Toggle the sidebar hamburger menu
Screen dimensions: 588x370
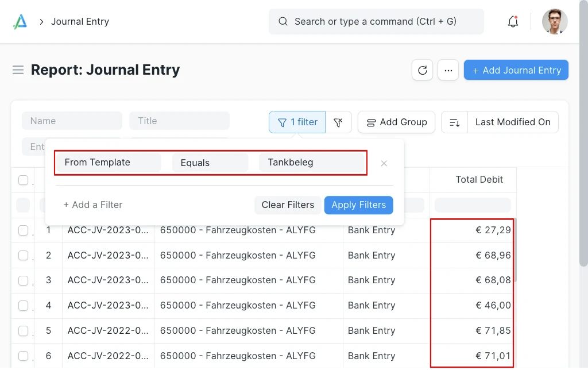point(18,70)
